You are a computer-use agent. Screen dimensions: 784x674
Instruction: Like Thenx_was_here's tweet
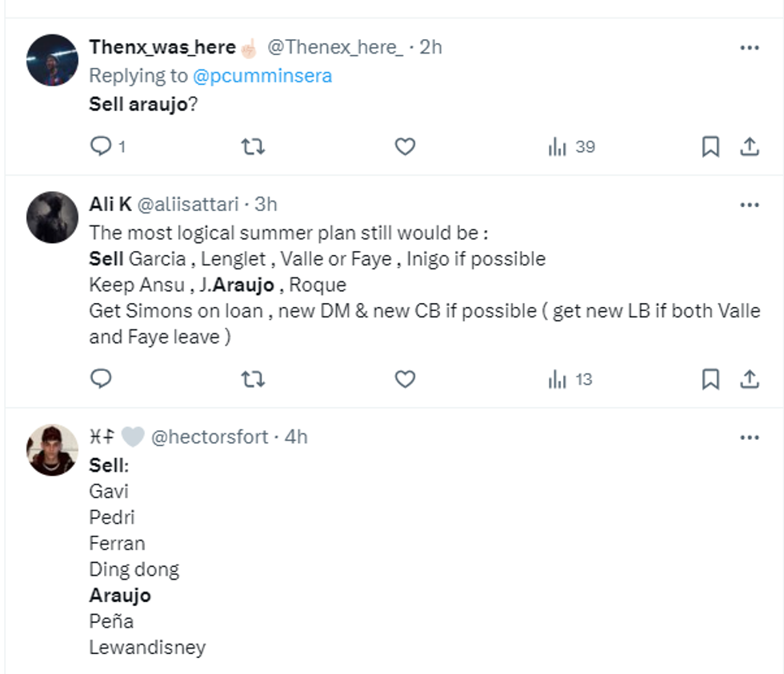[x=405, y=147]
